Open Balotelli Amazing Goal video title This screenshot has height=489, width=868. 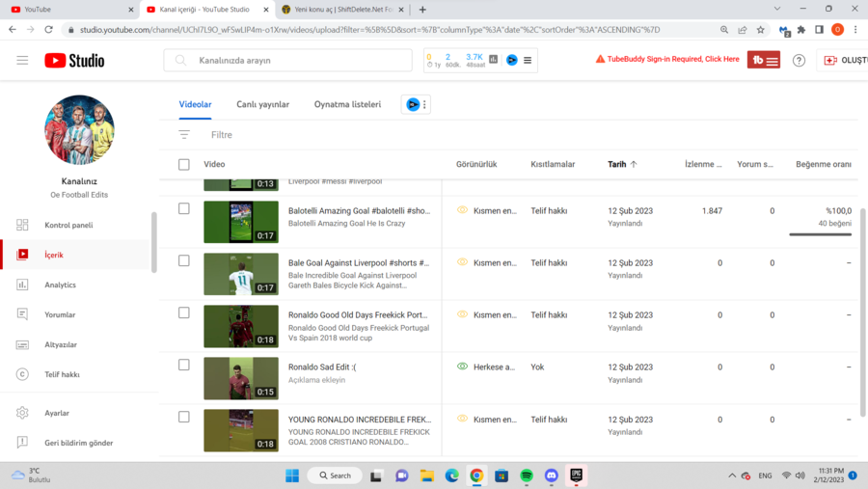coord(359,210)
